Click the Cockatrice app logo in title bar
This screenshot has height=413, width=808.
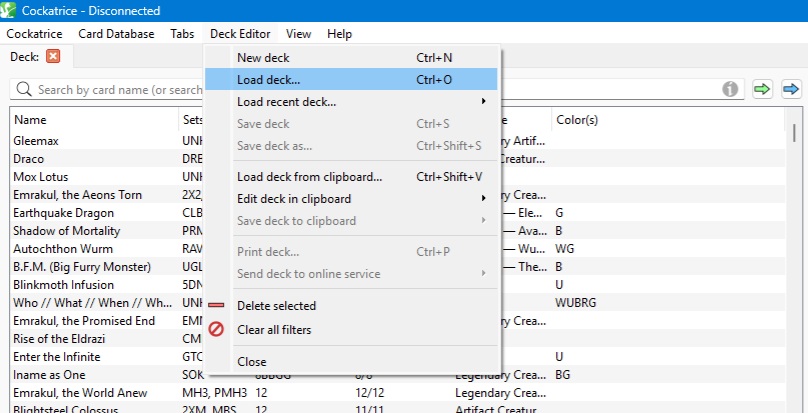(x=11, y=11)
